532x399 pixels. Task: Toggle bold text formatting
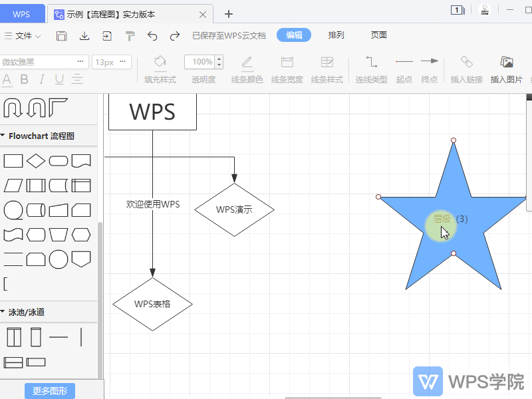click(x=24, y=79)
